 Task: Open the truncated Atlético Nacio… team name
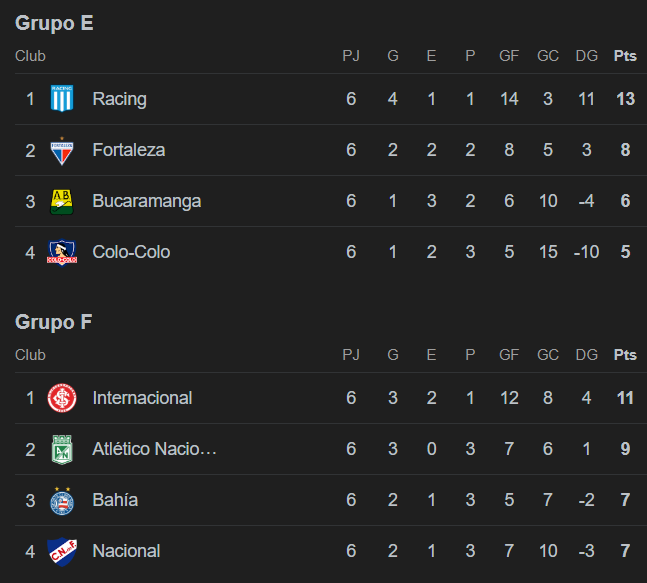click(x=154, y=449)
